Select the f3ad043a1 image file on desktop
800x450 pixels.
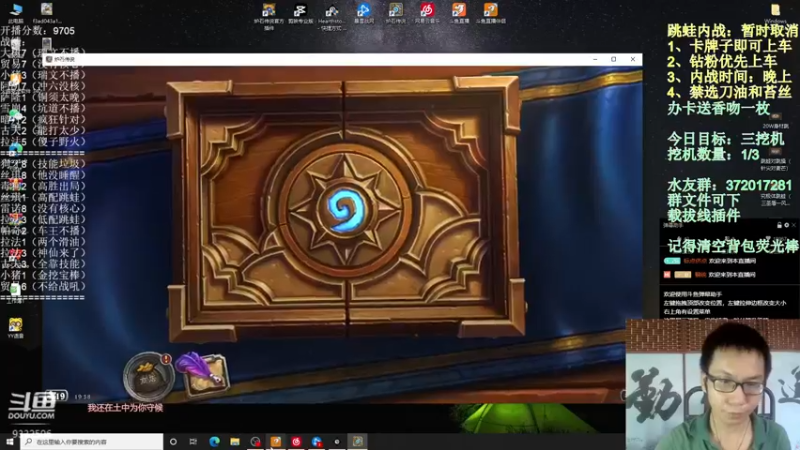[46, 13]
